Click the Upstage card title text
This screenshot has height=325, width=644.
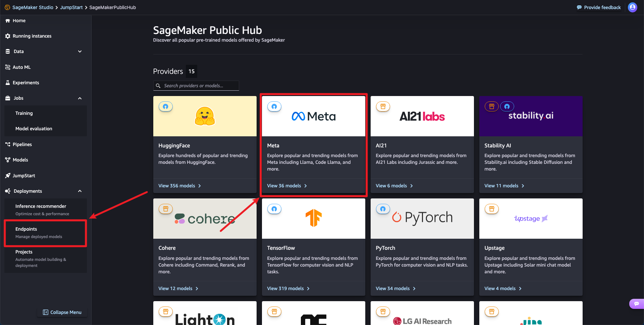pos(494,248)
